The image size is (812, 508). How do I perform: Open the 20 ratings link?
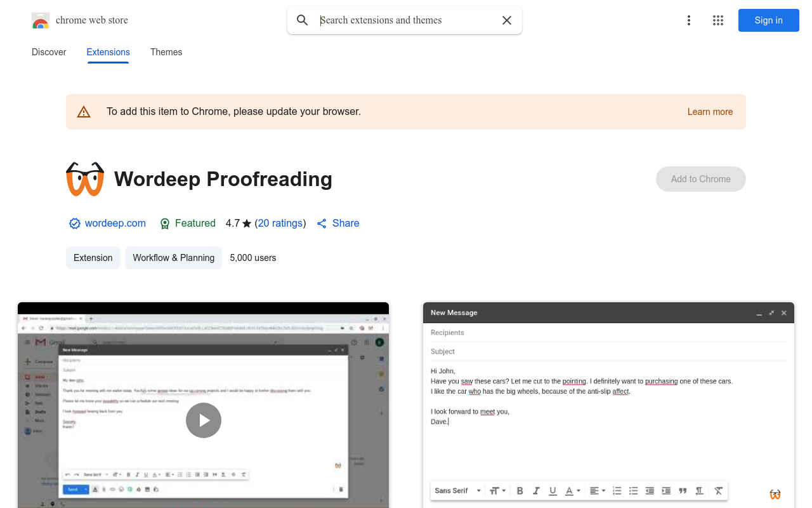pos(280,224)
